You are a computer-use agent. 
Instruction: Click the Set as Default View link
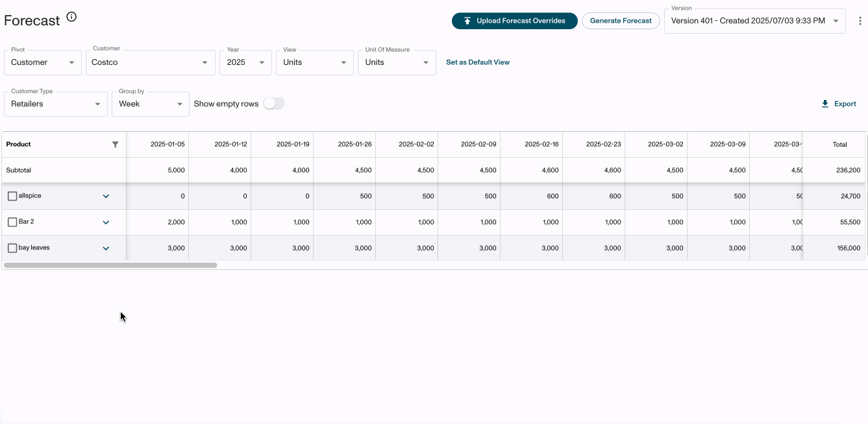pyautogui.click(x=478, y=62)
